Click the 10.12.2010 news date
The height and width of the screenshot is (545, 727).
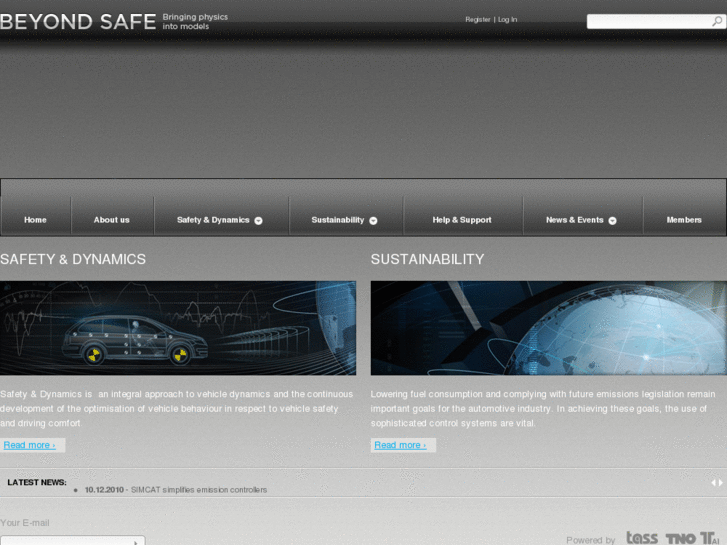click(x=104, y=490)
